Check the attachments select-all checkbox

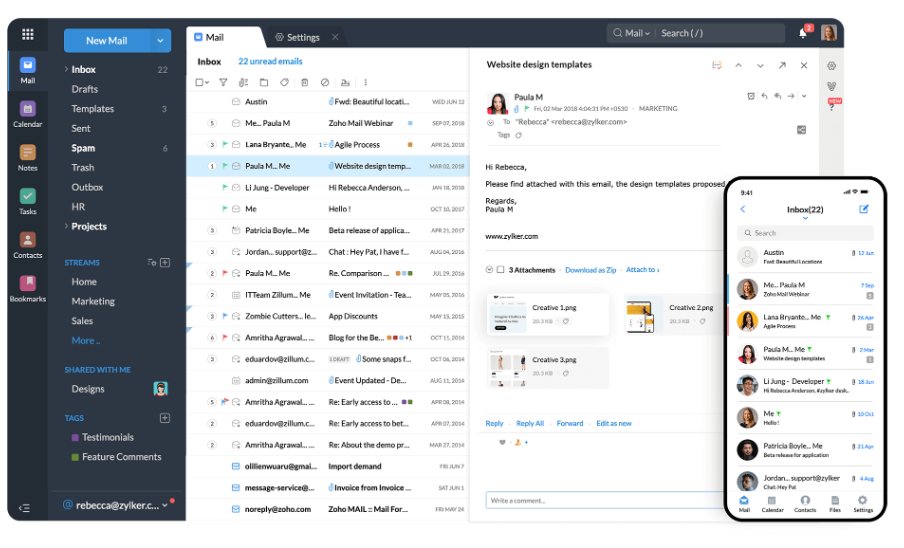(500, 270)
